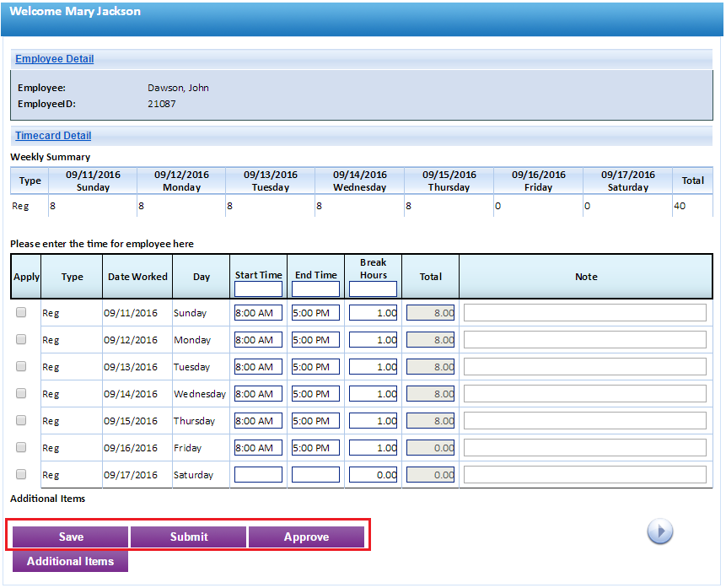Click Friday's Total field showing 0.00
The width and height of the screenshot is (726, 588).
point(431,448)
